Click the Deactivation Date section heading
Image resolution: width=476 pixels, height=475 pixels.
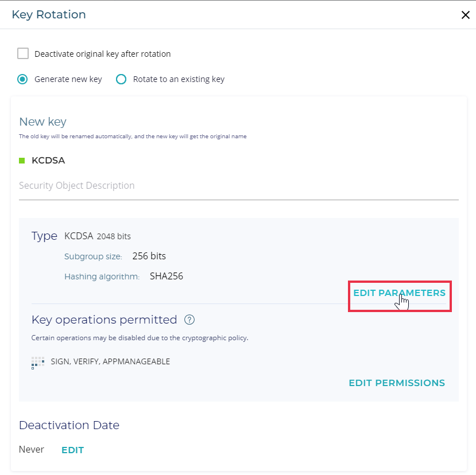69,425
